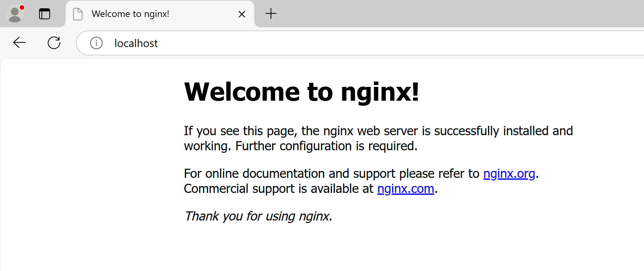View site information icon in address bar

pyautogui.click(x=96, y=43)
